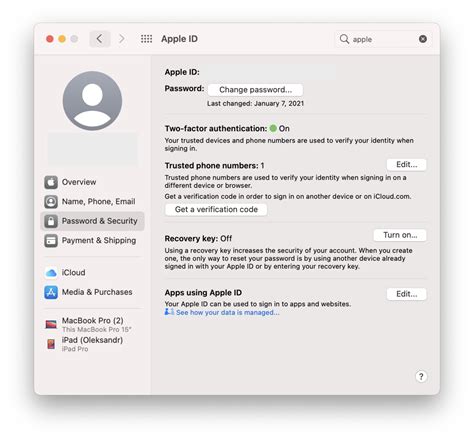Viewport: 474px width, 440px height.
Task: Click Get a verification code
Action: [x=216, y=209]
